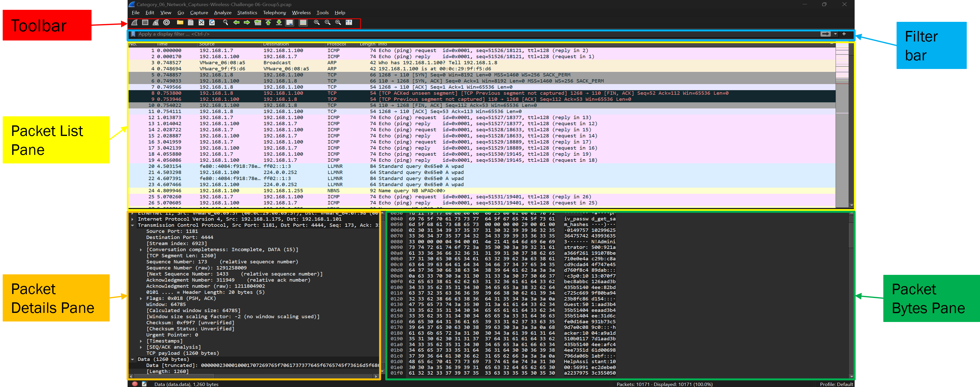Open recent display filters dropdown
This screenshot has width=980, height=387.
click(835, 34)
